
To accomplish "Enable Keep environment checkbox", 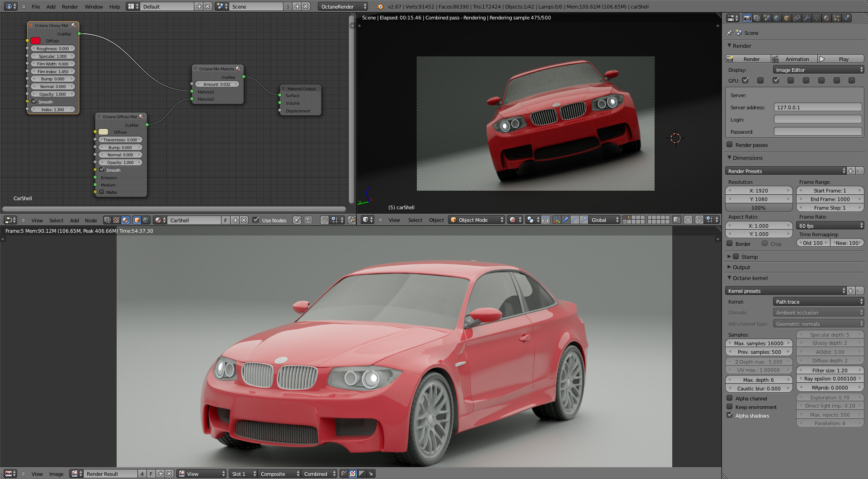I will 729,407.
